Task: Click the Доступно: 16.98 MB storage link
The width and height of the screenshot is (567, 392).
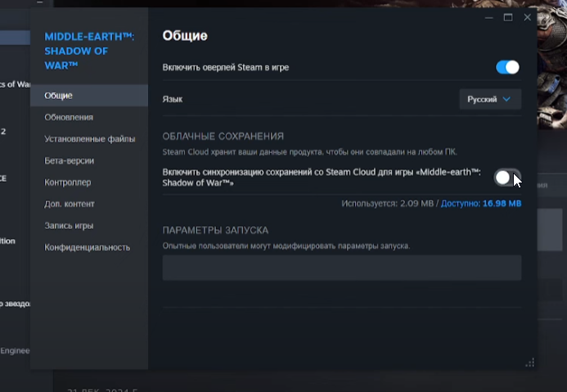Action: 481,204
